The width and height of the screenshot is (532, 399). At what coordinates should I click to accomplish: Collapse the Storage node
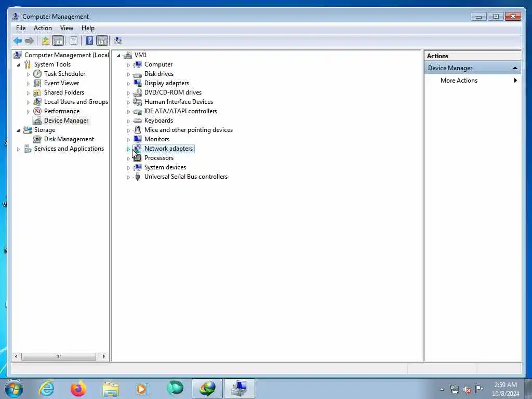[x=18, y=130]
